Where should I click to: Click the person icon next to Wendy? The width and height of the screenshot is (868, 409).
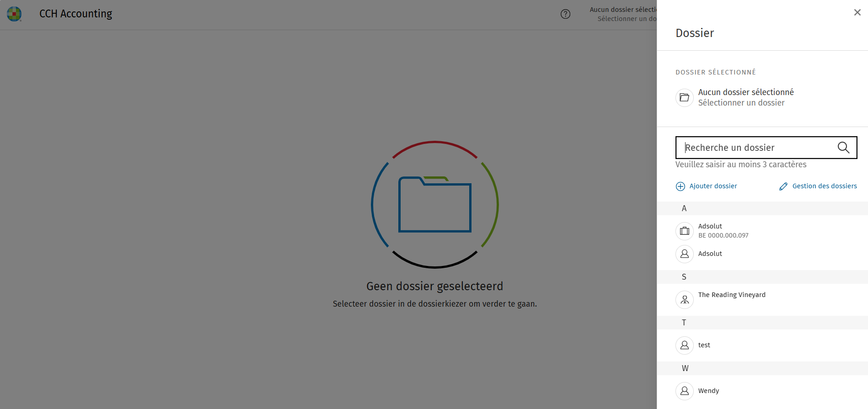(684, 391)
